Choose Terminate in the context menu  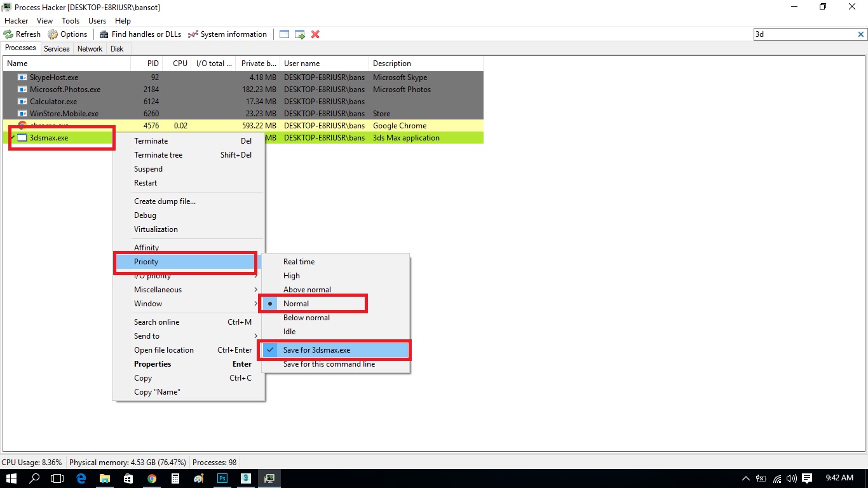coord(189,141)
